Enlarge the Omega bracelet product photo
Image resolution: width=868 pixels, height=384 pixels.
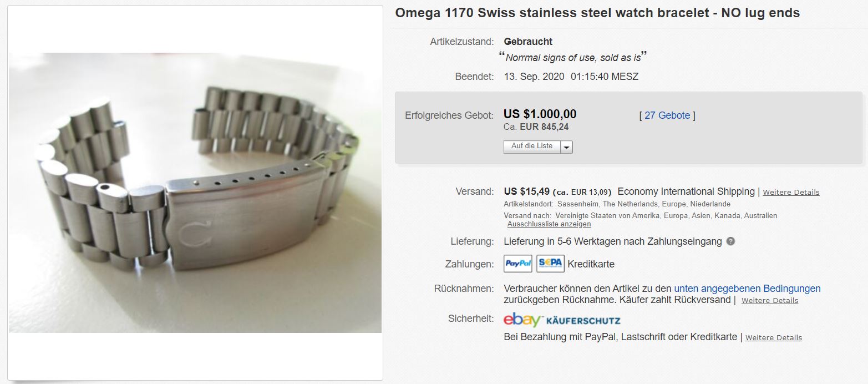(195, 193)
